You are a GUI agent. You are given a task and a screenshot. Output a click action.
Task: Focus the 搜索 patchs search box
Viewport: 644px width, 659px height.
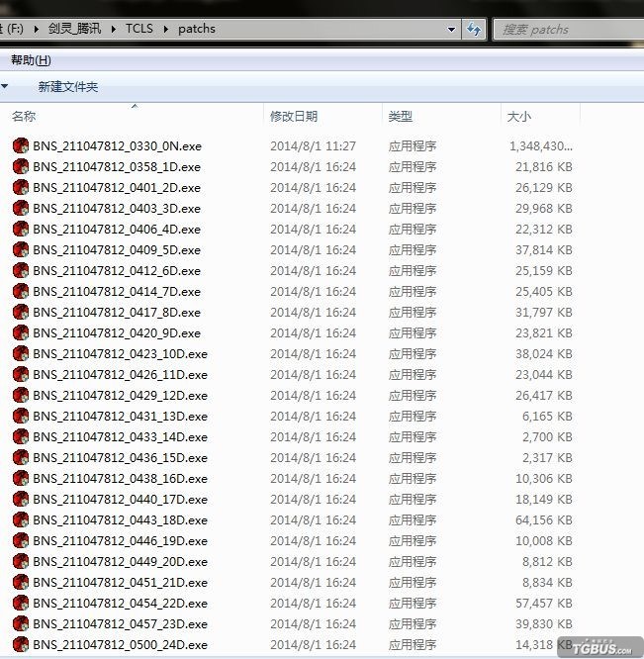coord(569,30)
